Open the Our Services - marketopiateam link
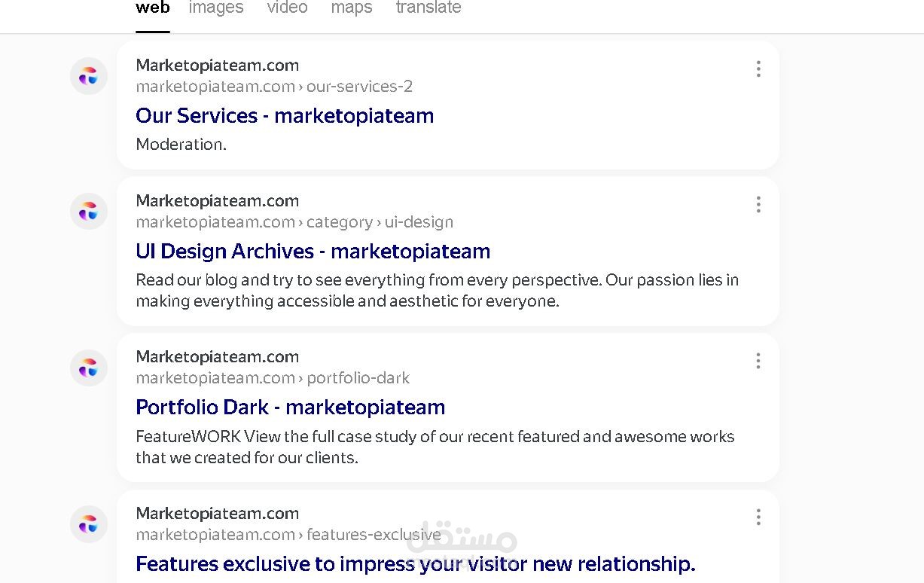Viewport: 924px width, 583px height. coord(285,115)
